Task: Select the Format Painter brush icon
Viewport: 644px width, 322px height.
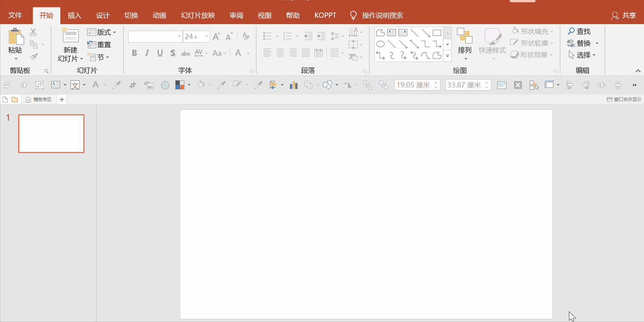Action: (34, 57)
